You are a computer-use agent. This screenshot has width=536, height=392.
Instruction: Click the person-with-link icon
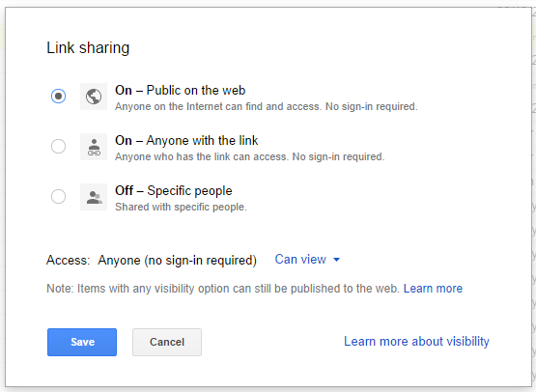pyautogui.click(x=94, y=147)
